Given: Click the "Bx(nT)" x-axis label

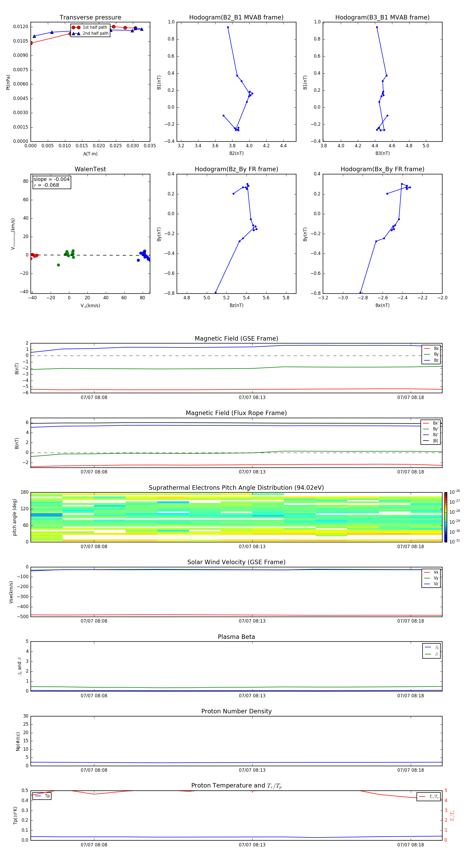Looking at the screenshot, I should coord(382,305).
